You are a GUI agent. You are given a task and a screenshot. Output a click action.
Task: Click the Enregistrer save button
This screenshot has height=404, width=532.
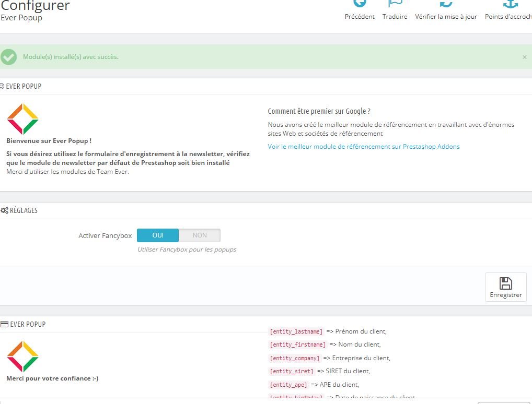point(505,287)
